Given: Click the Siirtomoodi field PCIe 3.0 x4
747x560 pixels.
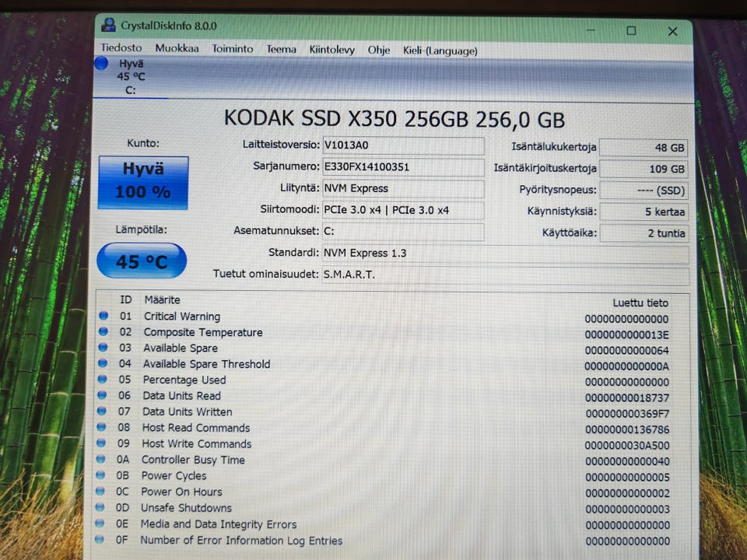Looking at the screenshot, I should pyautogui.click(x=403, y=210).
